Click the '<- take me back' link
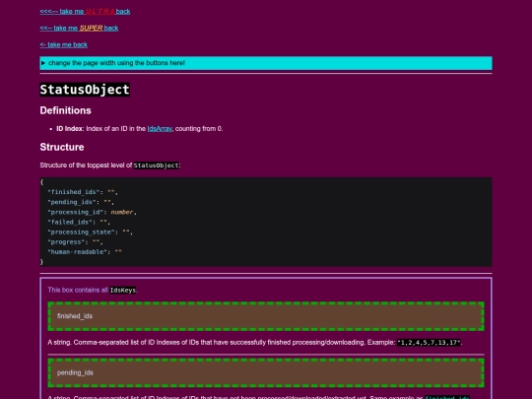 (x=63, y=44)
